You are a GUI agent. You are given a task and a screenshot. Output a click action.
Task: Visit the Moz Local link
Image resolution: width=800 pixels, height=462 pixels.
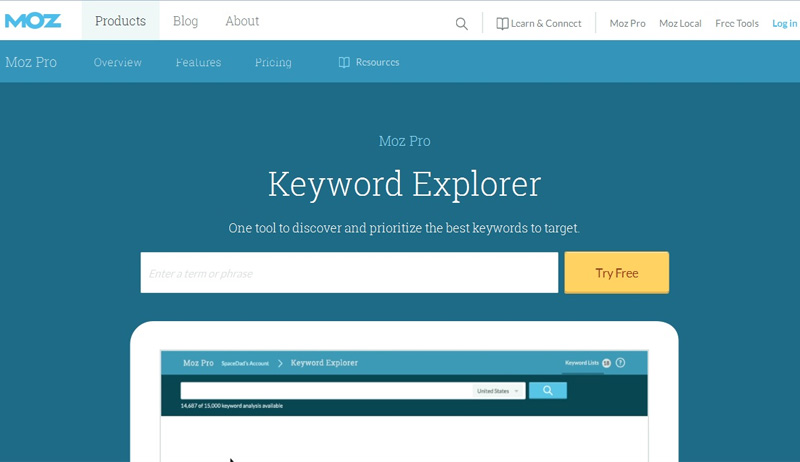[x=680, y=23]
